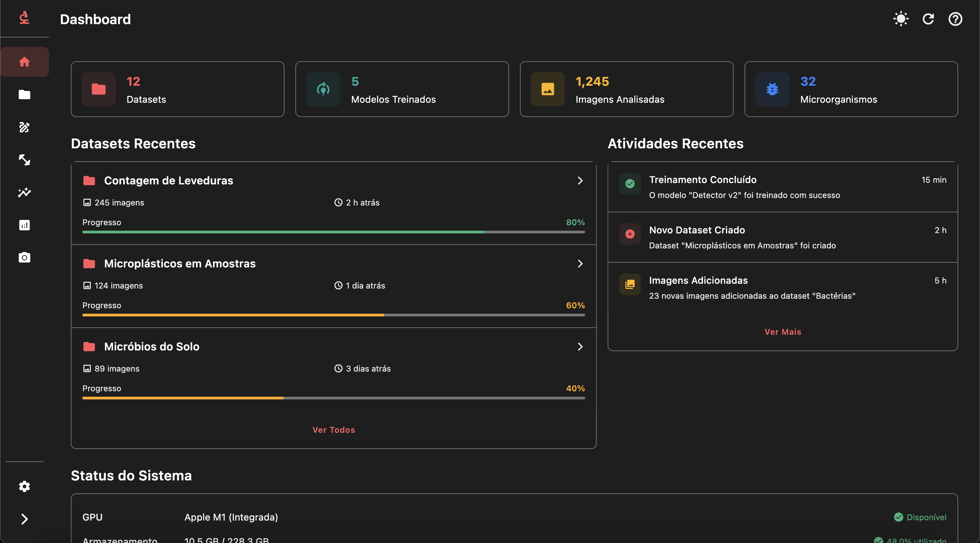This screenshot has height=543, width=980.
Task: Click the 245 imagens label
Action: (x=119, y=203)
